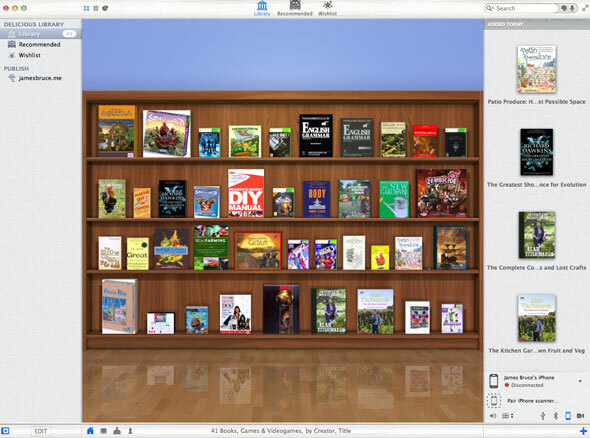Toggle the speaker sound icon

[493, 415]
